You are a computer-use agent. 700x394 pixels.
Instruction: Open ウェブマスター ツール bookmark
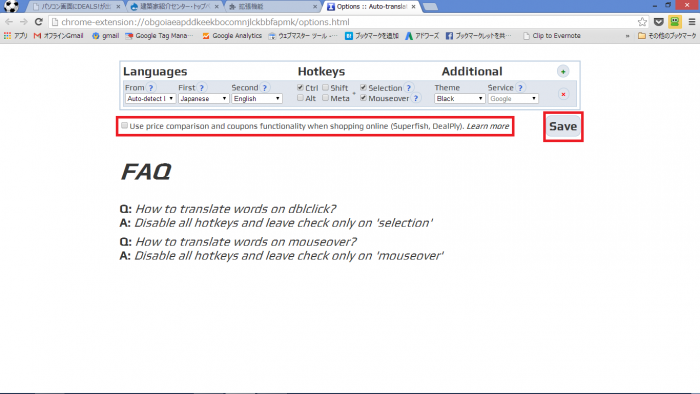[x=303, y=36]
